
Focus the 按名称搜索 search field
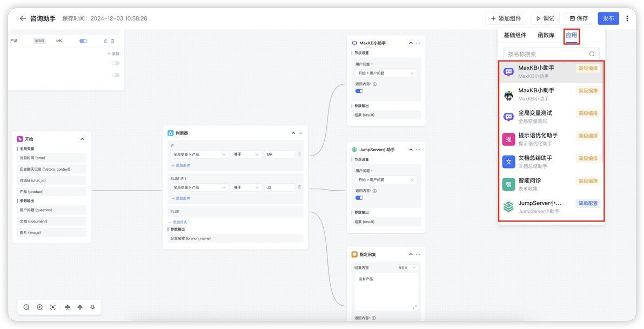[x=551, y=54]
